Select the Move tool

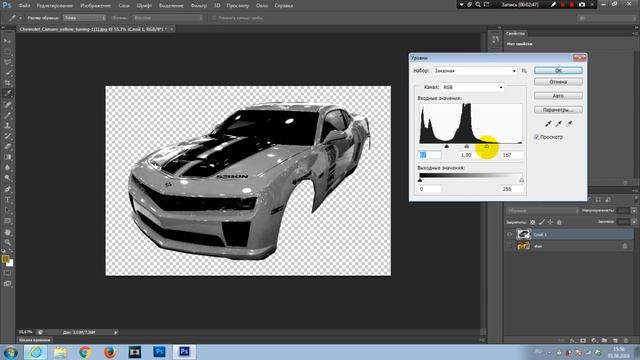[x=7, y=41]
